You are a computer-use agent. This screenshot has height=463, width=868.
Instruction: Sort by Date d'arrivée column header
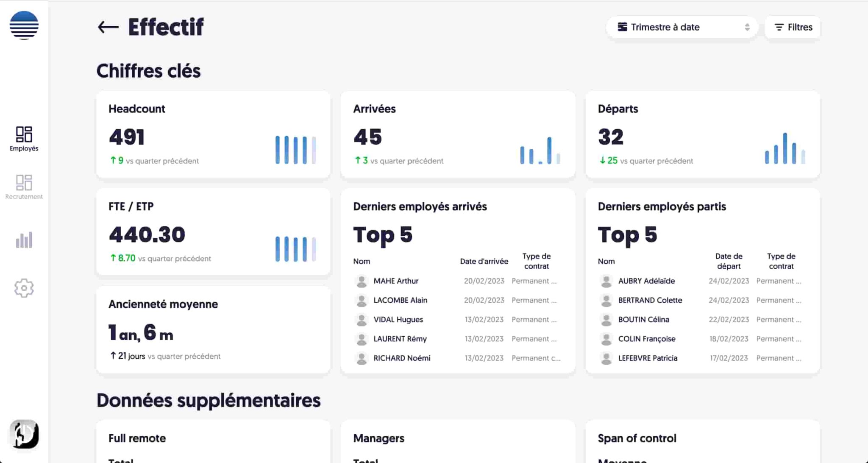tap(484, 262)
